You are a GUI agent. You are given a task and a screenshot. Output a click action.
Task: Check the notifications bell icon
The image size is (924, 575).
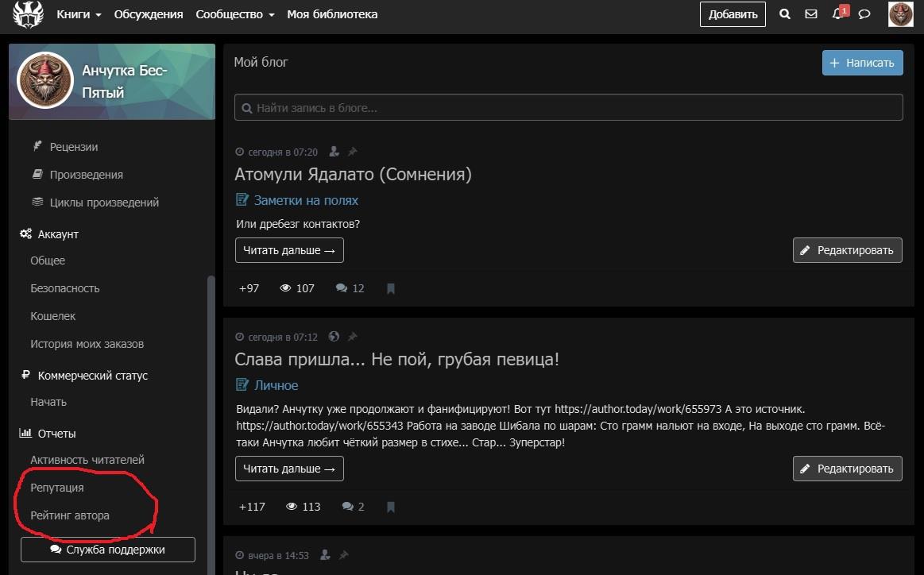[839, 13]
